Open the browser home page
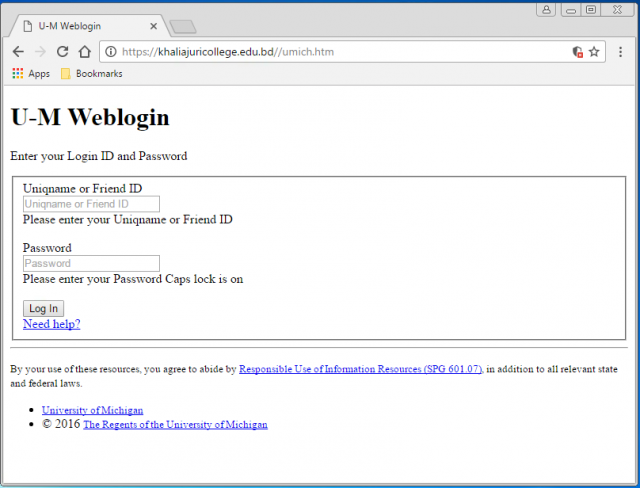This screenshot has width=640, height=488. point(85,51)
